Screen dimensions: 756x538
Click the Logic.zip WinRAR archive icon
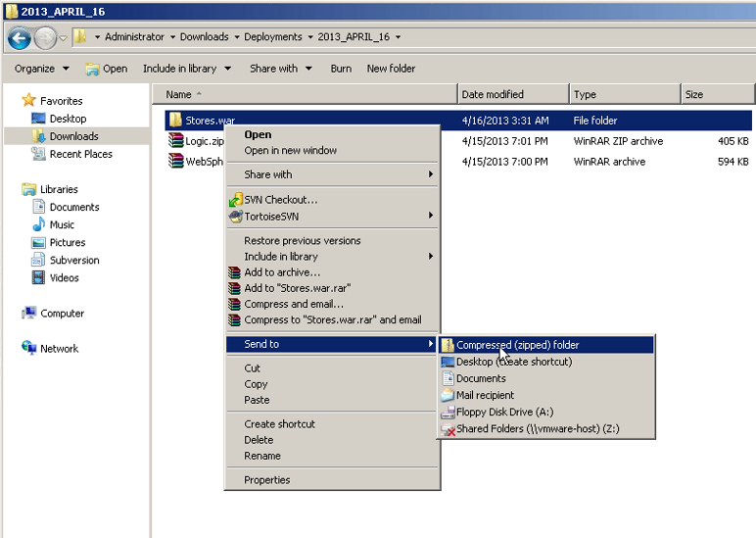(175, 141)
